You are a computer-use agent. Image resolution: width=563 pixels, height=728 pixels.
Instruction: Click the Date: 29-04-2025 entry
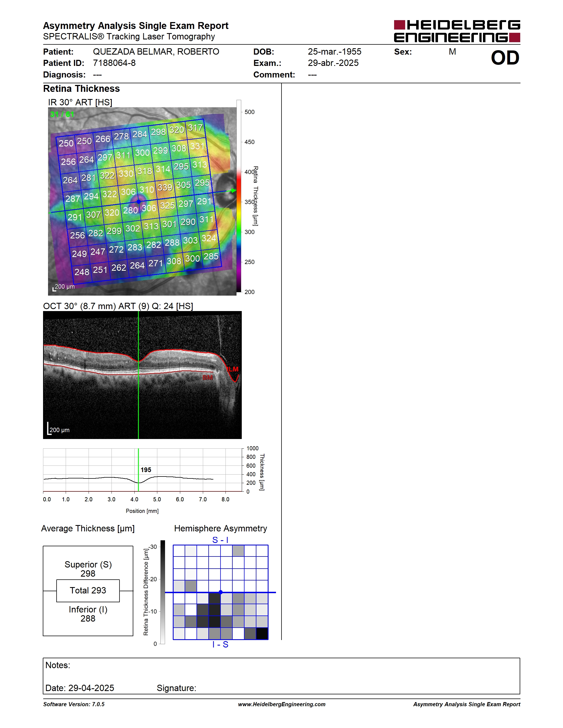[80, 688]
